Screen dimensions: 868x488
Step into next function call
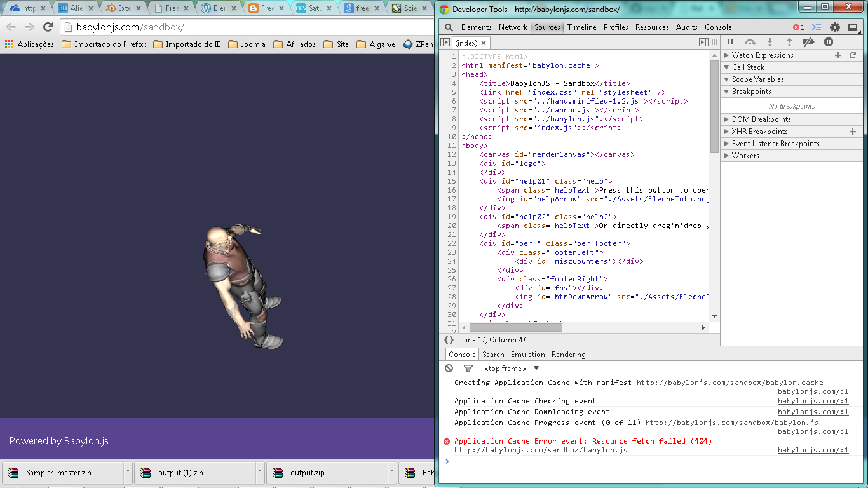click(770, 42)
